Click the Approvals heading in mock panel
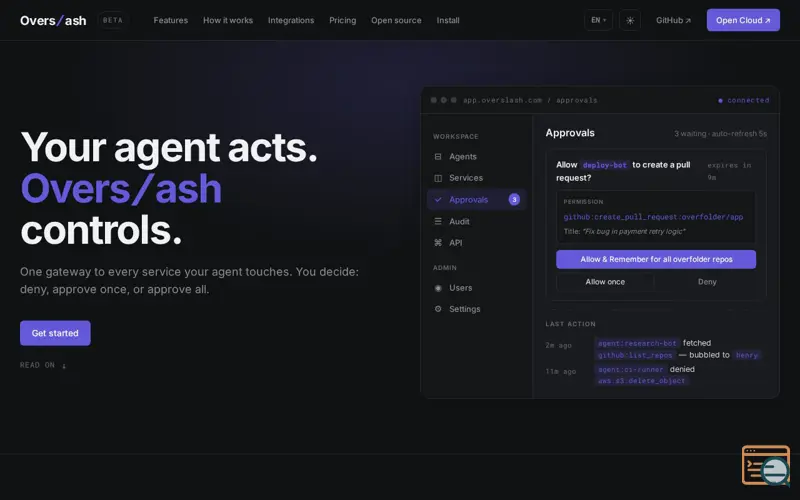Viewport: 800px width, 500px height. [x=570, y=133]
